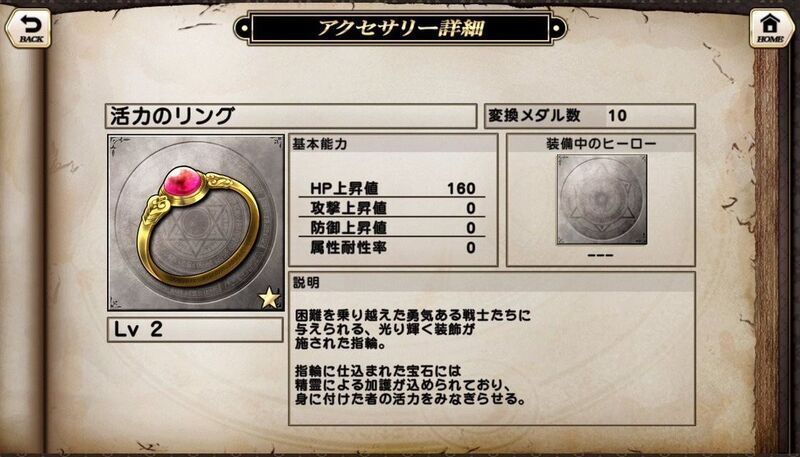Image resolution: width=800 pixels, height=457 pixels.
Task: Select the gold star rarity icon
Action: click(269, 298)
